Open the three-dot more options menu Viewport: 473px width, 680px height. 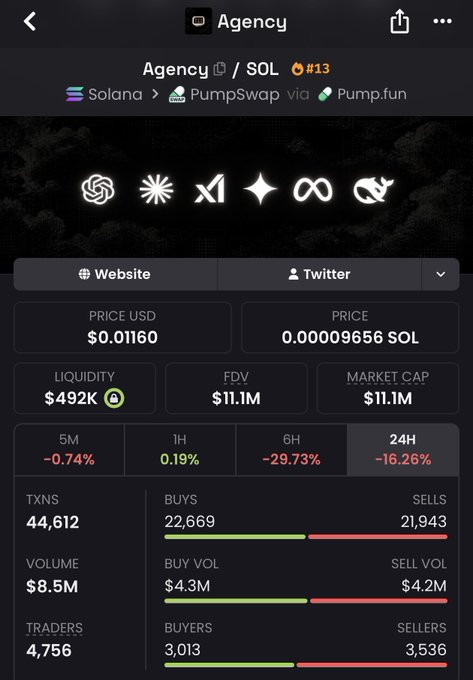click(442, 21)
